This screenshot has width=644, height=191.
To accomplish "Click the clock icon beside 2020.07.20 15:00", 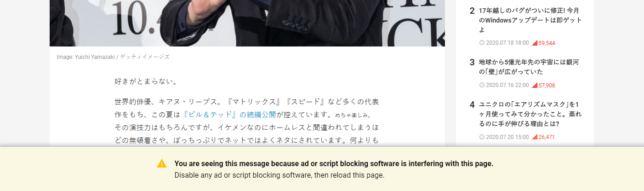I will 482,137.
